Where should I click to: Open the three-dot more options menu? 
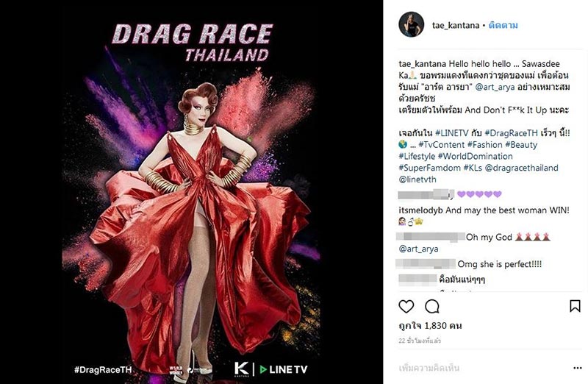[x=578, y=368]
